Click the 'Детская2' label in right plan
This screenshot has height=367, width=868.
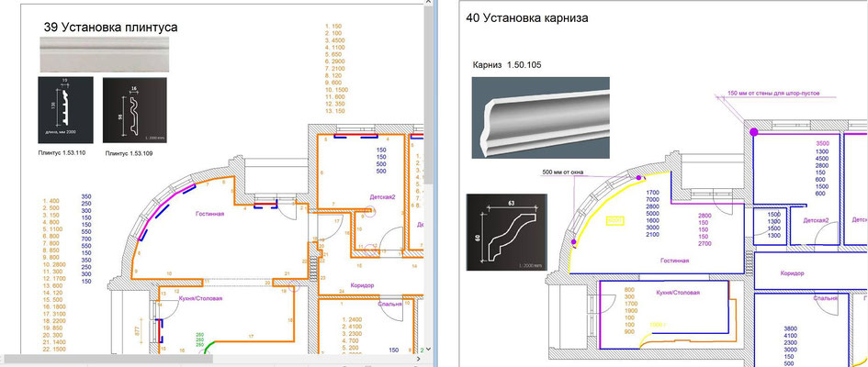click(816, 220)
